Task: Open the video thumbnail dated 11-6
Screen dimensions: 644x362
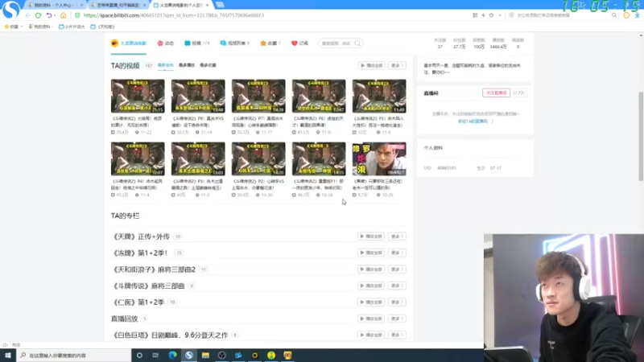Action: [x=379, y=96]
